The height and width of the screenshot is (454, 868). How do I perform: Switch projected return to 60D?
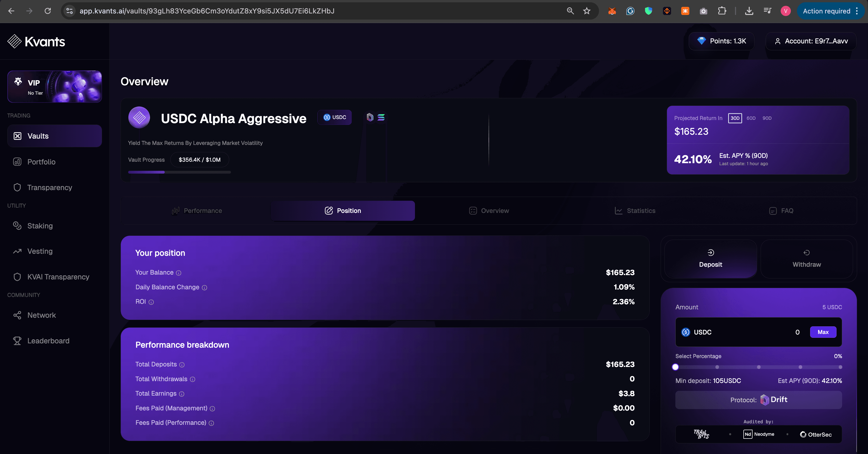[751, 118]
